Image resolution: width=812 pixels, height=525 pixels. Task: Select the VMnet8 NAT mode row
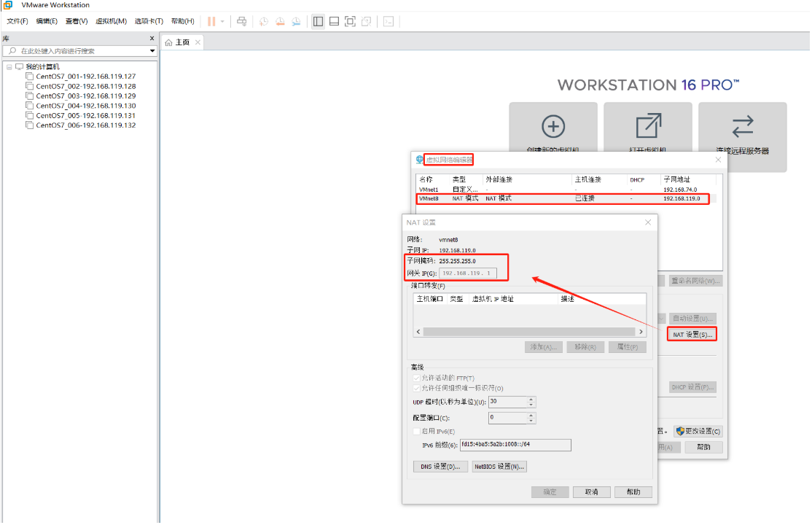pyautogui.click(x=566, y=198)
